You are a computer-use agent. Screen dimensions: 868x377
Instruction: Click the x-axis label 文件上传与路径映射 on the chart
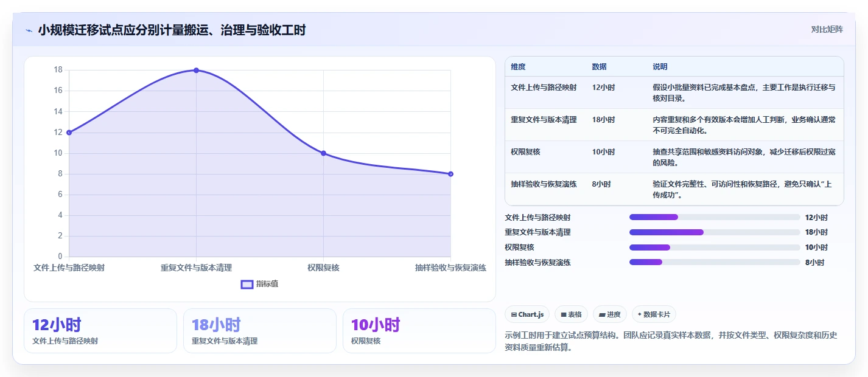click(x=69, y=268)
